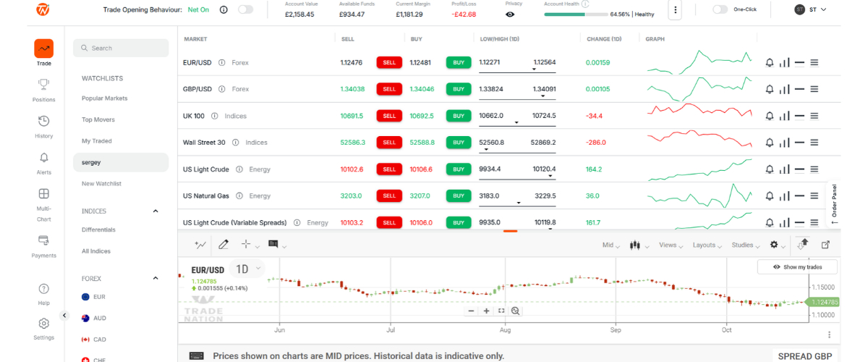The width and height of the screenshot is (868, 362).
Task: Click the chart magnifier reset zoom icon
Action: click(x=516, y=311)
